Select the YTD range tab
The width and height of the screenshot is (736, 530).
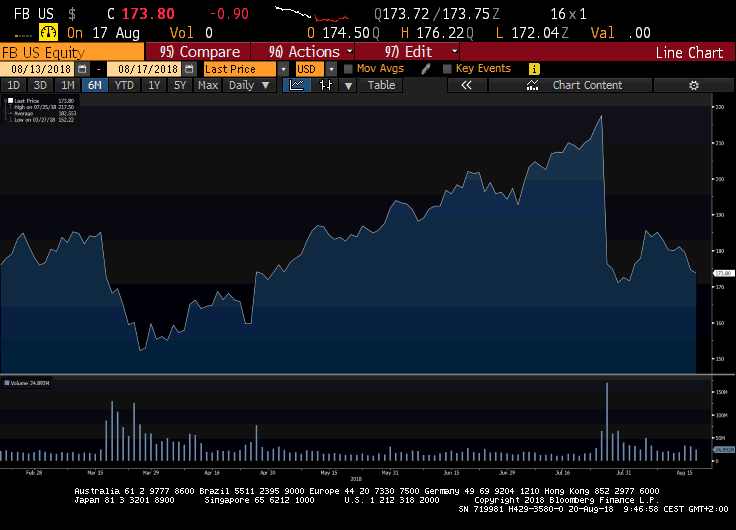(x=124, y=85)
